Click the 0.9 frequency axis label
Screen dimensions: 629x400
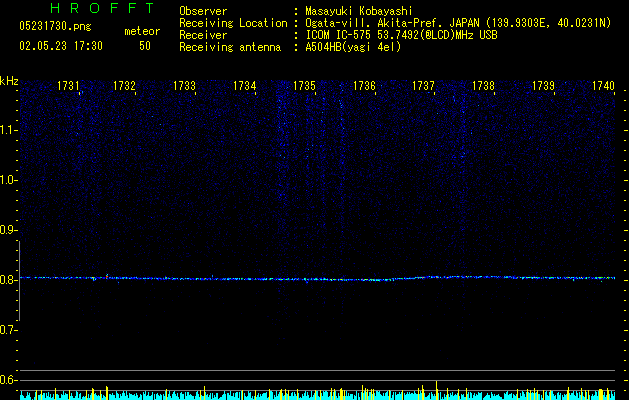coord(8,230)
